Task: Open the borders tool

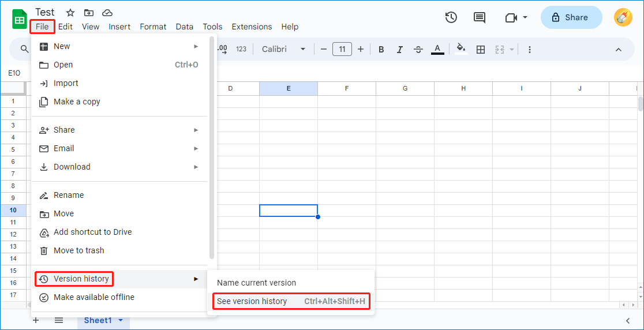Action: [x=481, y=50]
